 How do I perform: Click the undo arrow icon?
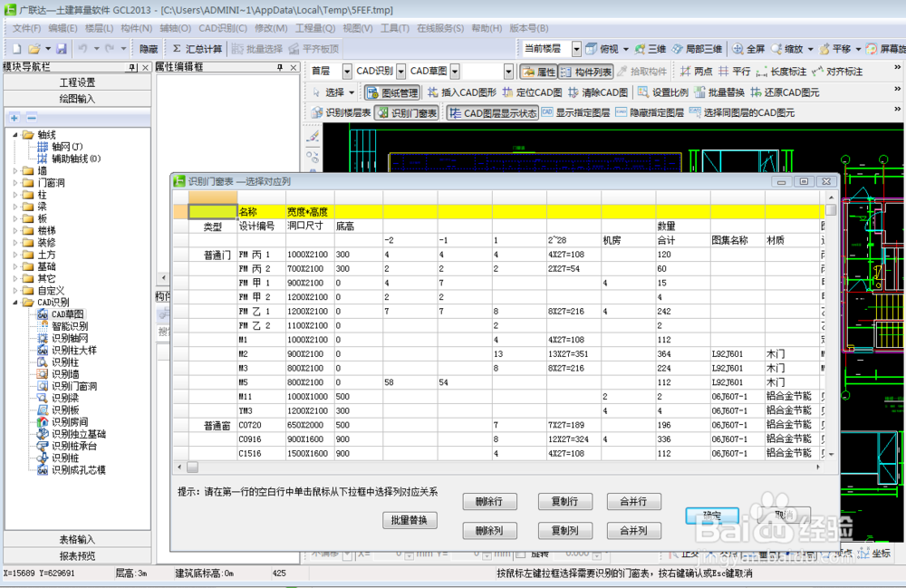[x=82, y=49]
